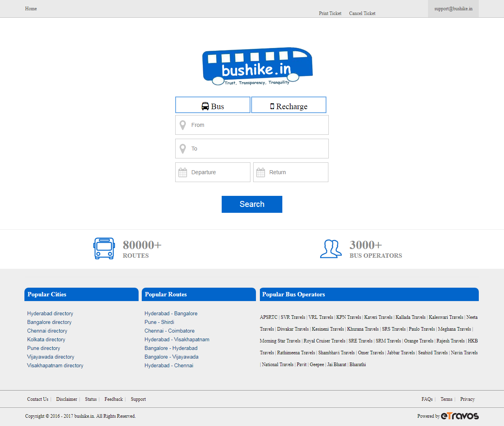Select Bangalore - Vijayawada route

(171, 357)
